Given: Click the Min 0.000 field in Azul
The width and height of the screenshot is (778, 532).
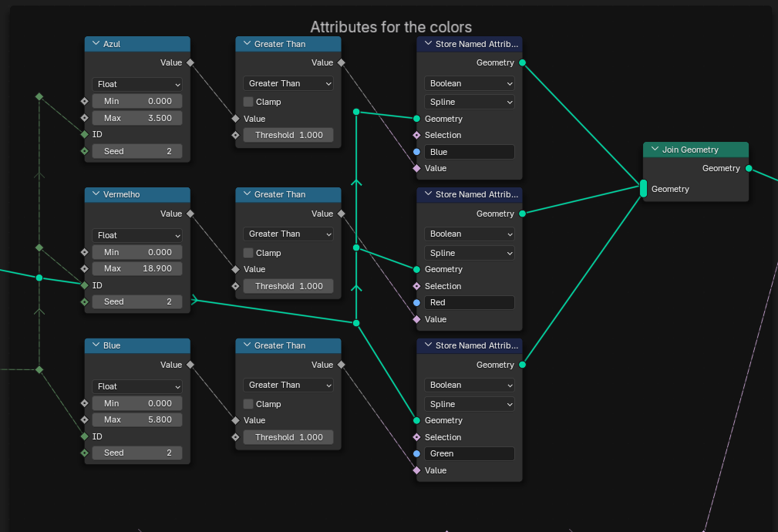Looking at the screenshot, I should [137, 101].
